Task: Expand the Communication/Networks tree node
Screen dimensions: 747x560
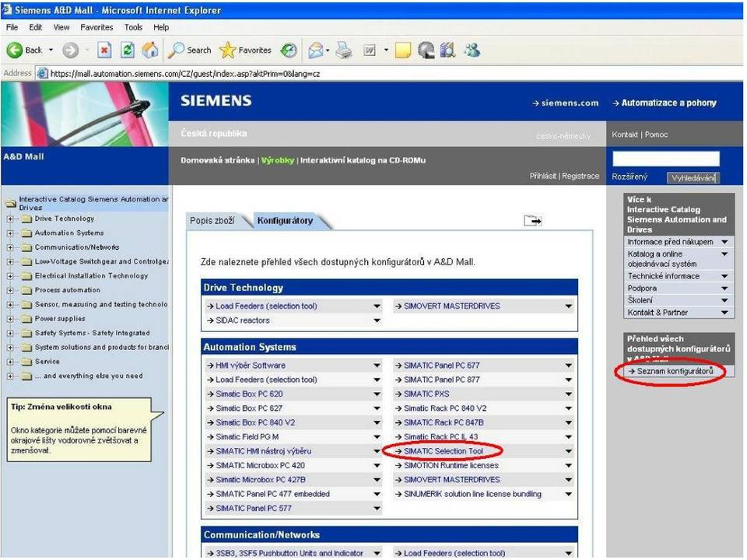Action: (10, 247)
